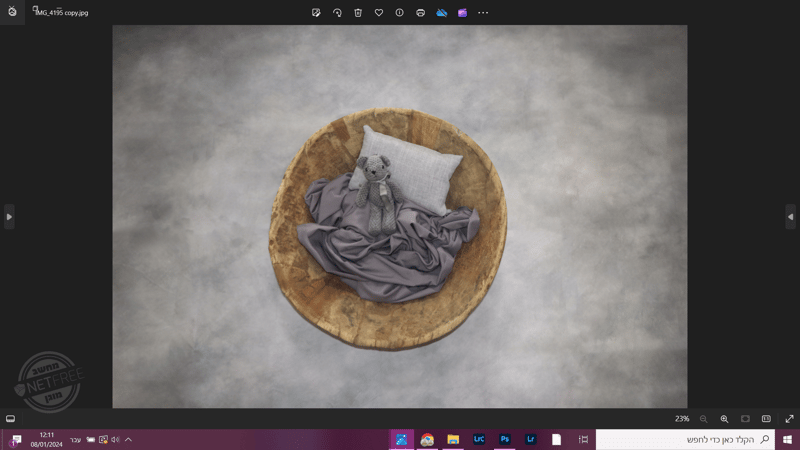Screen dimensions: 800x450
Task: Mark photo as favorite with heart
Action: (x=379, y=13)
